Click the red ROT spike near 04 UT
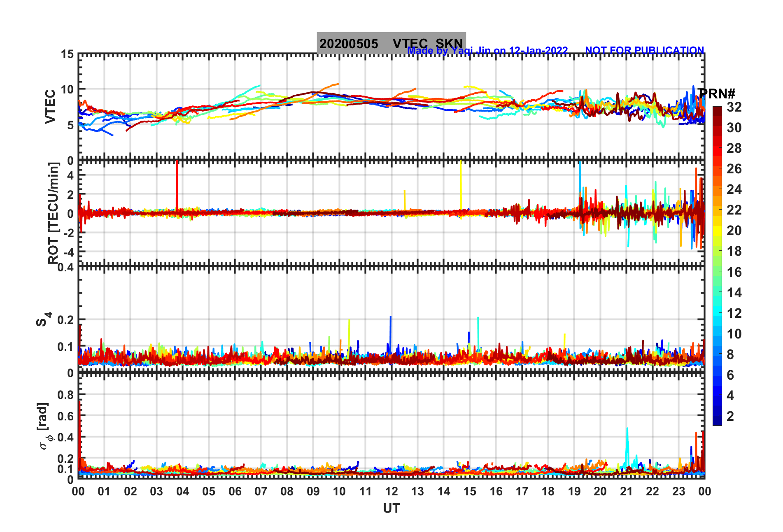Screen dimensions: 783x532 point(177,185)
